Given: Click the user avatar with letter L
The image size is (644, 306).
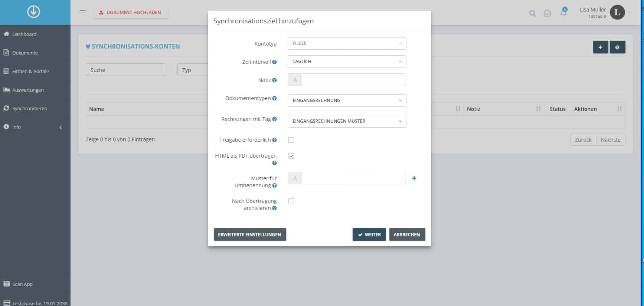Looking at the screenshot, I should pos(617,12).
